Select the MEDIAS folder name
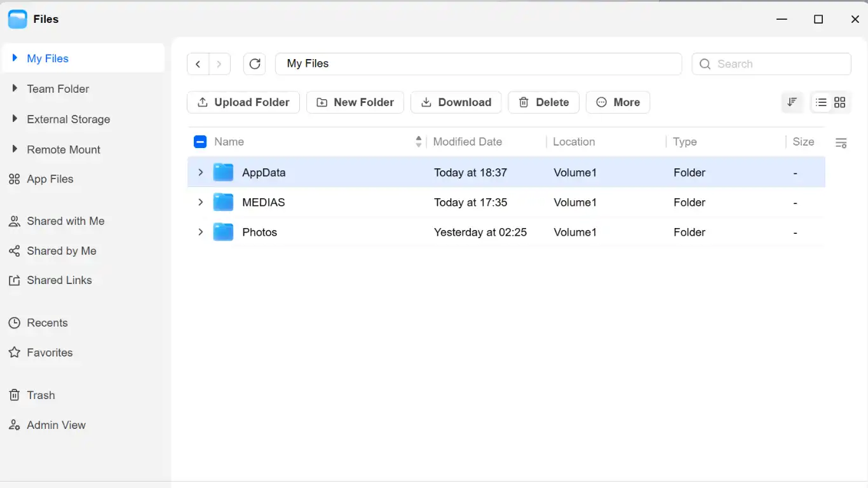Image resolution: width=868 pixels, height=488 pixels. coord(264,202)
